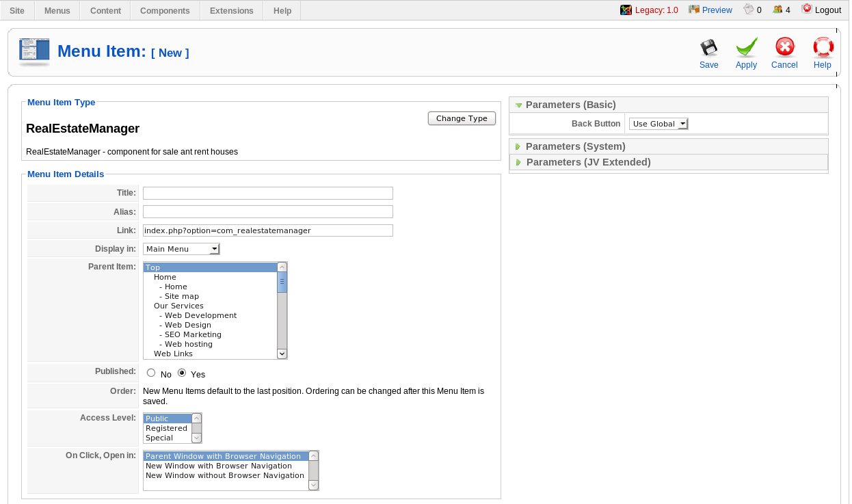Image resolution: width=852 pixels, height=504 pixels.
Task: Click the Logout link text
Action: 828,10
